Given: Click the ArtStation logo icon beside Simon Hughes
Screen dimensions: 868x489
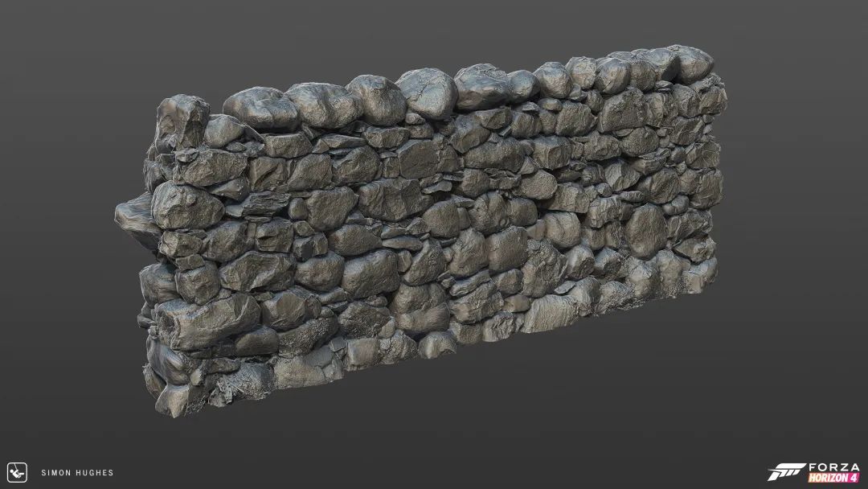Looking at the screenshot, I should [x=17, y=472].
